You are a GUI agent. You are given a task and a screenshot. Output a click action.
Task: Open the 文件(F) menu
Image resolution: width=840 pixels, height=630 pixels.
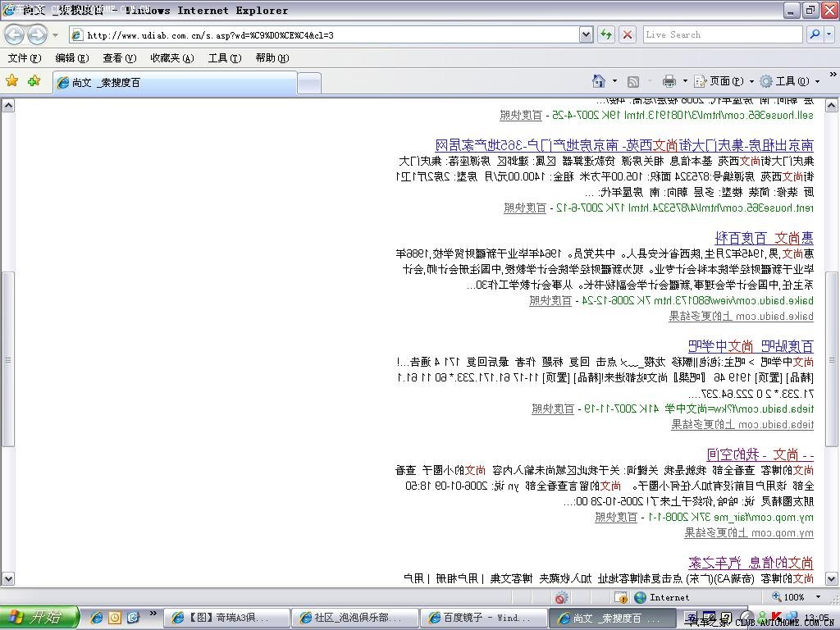pyautogui.click(x=25, y=58)
